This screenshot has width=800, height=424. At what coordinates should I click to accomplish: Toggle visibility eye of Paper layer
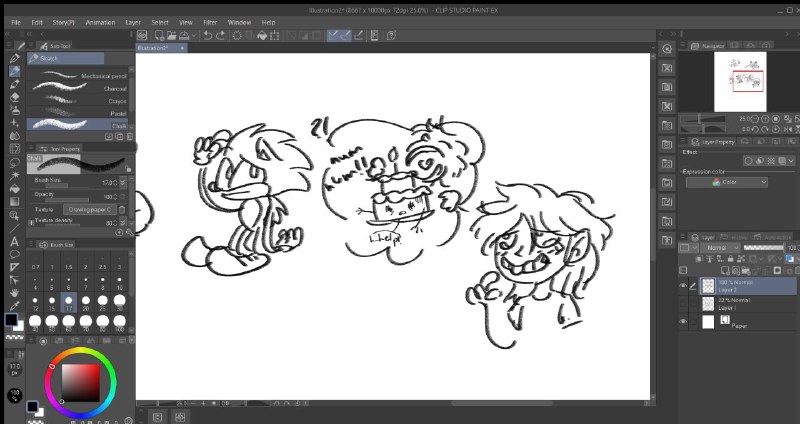point(683,321)
